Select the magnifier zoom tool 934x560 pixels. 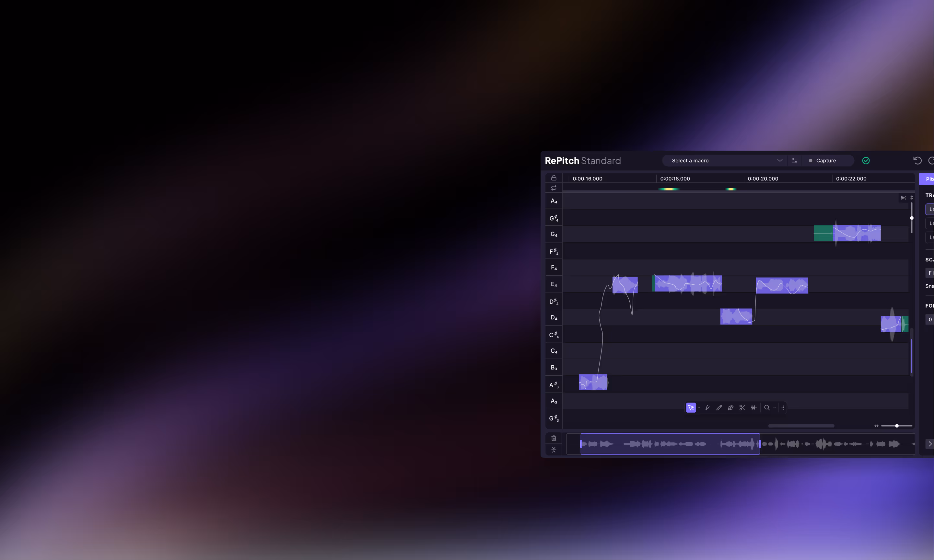point(767,407)
